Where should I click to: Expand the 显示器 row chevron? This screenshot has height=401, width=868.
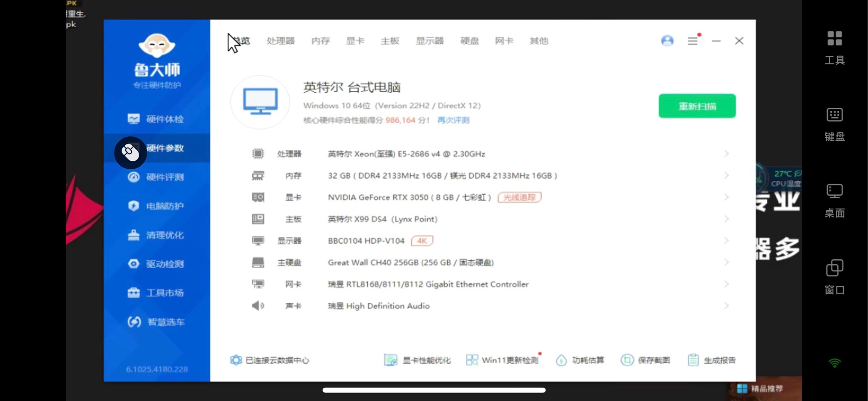click(726, 241)
